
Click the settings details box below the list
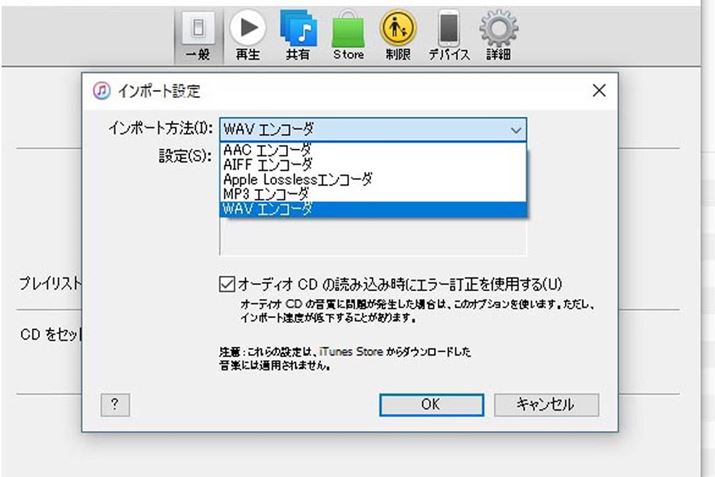[x=373, y=236]
